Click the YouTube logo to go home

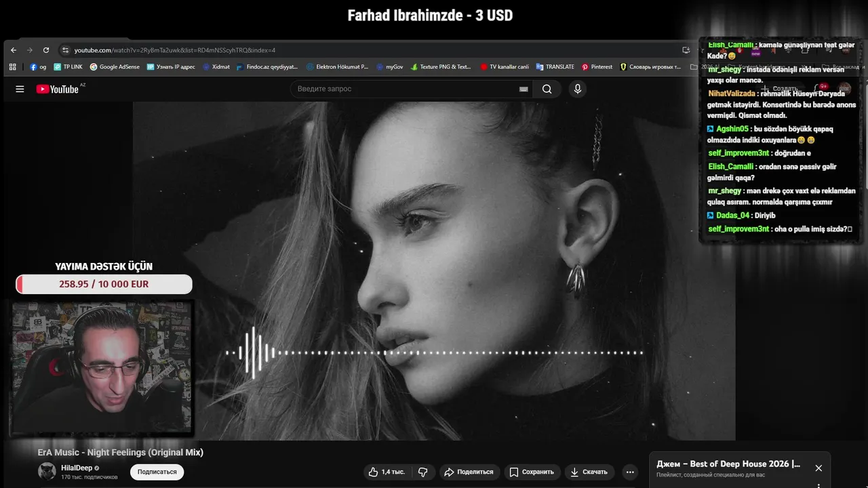[58, 89]
